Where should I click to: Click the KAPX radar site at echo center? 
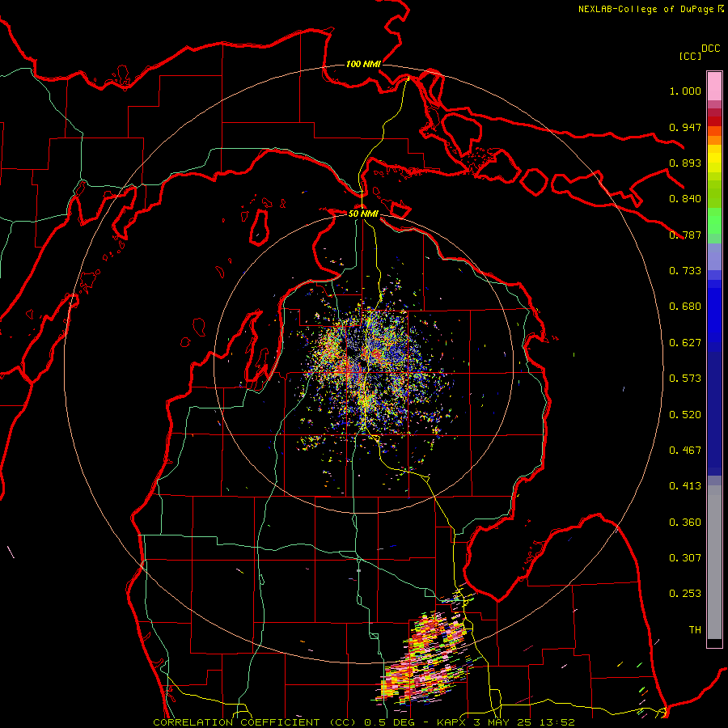362,362
